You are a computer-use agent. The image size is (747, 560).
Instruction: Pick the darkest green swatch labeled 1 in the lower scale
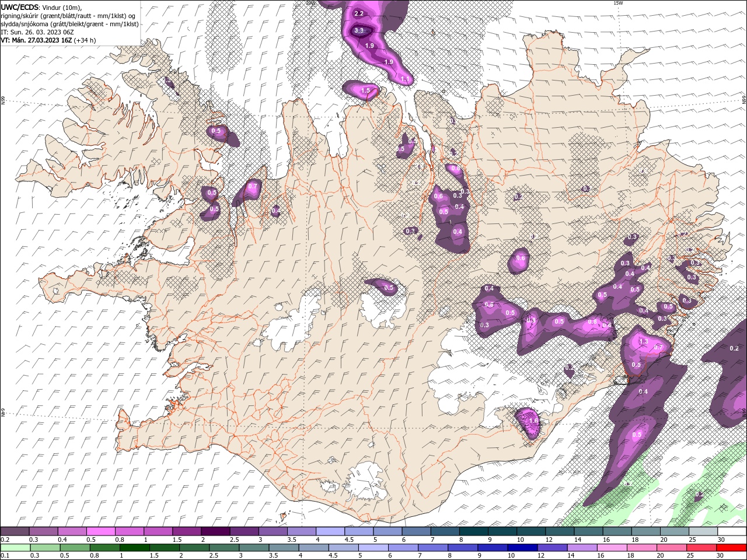135,548
